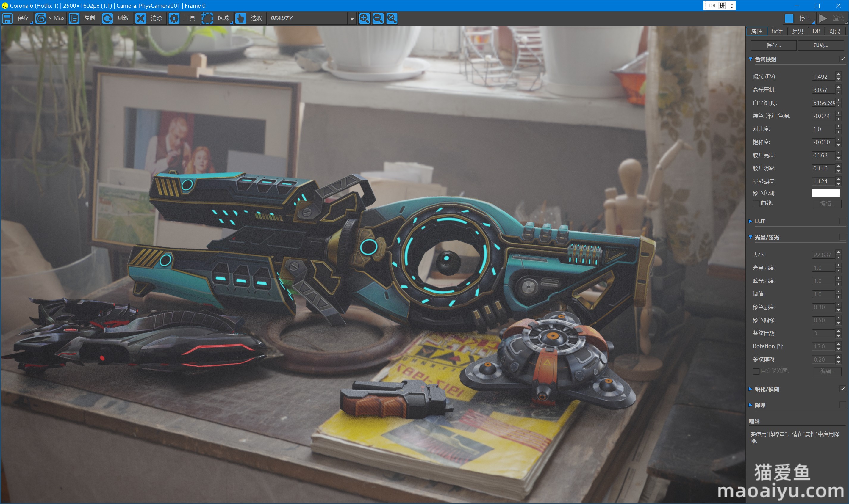Click the copy to Max icon
The image size is (849, 504).
pos(41,18)
